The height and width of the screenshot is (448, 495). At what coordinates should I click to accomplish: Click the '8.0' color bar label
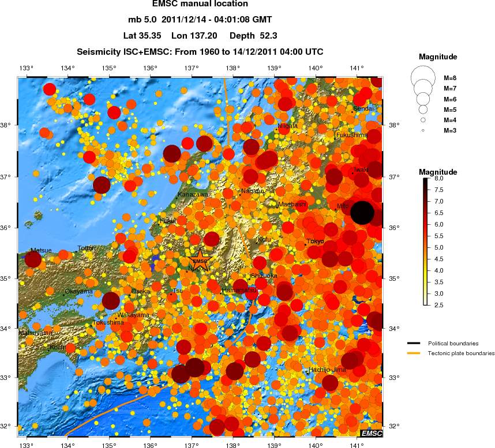(x=439, y=178)
